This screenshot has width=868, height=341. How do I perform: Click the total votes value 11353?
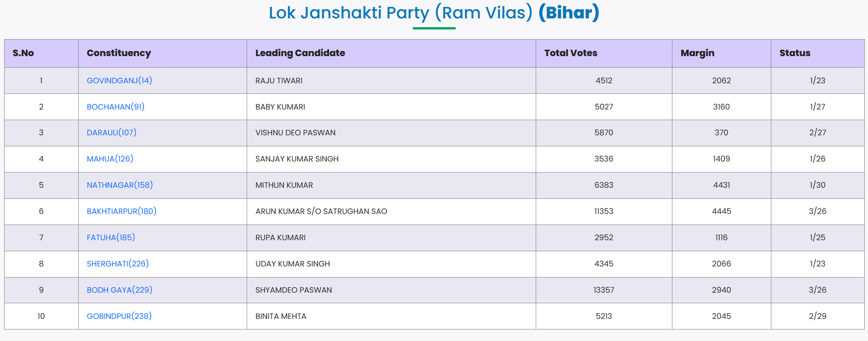click(603, 211)
